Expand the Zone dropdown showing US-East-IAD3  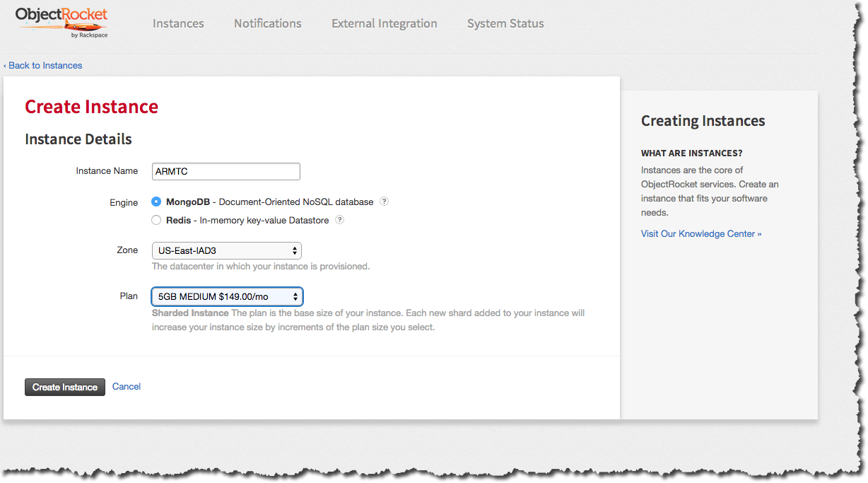pos(227,250)
